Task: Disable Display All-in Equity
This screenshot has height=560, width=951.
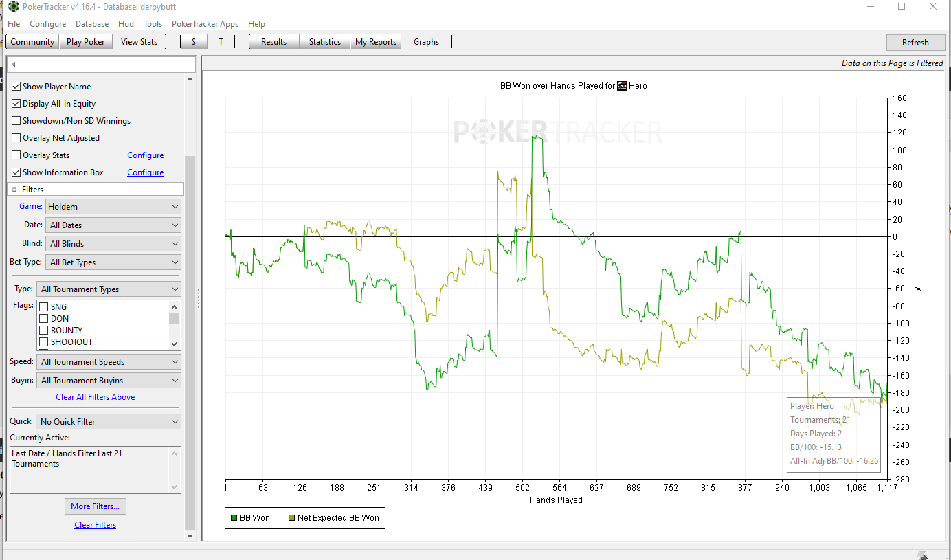Action: 16,104
